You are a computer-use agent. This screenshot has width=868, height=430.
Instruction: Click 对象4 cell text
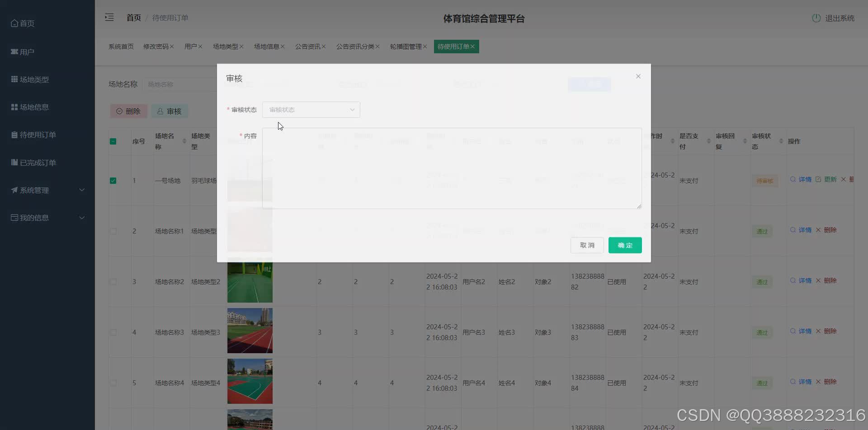click(543, 383)
